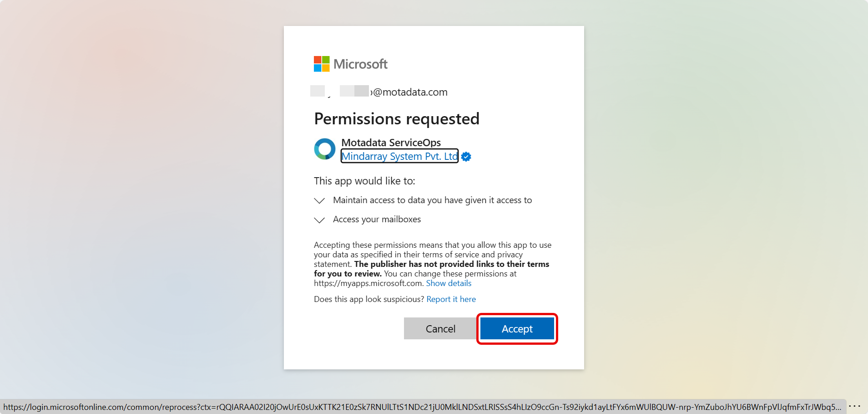Click the myapps.microsoft.com URL text

(368, 283)
